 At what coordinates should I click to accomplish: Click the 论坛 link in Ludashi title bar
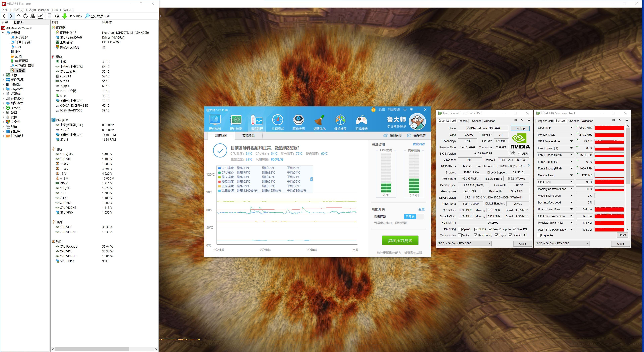(382, 110)
